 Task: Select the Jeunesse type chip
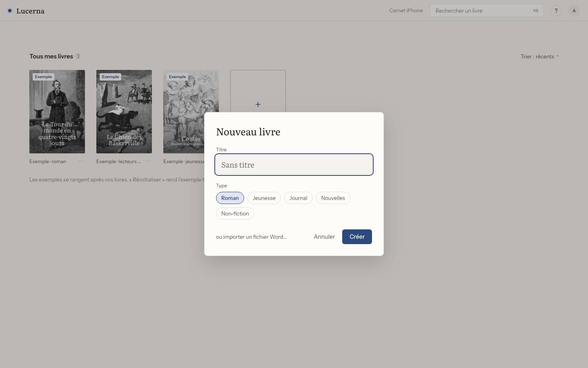264,198
